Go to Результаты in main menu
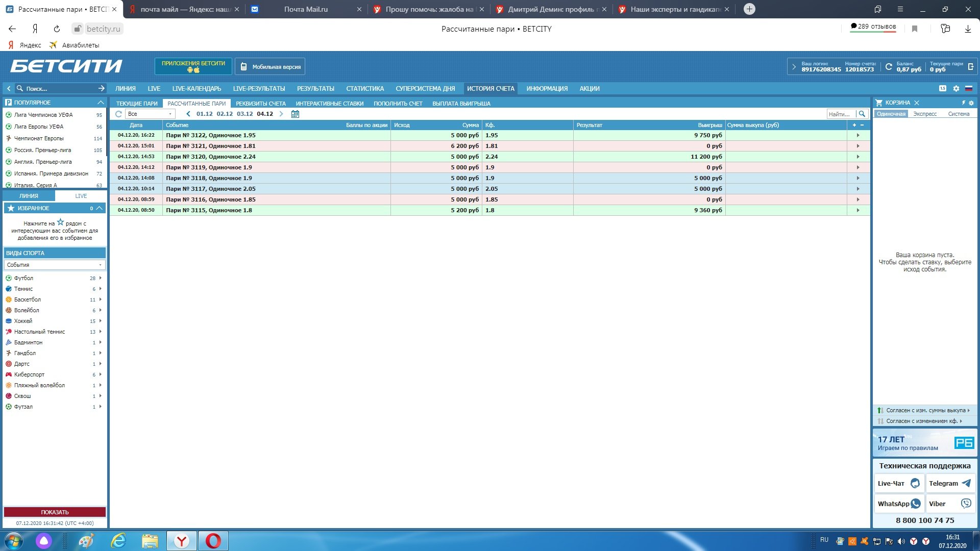The height and width of the screenshot is (551, 980). (315, 88)
